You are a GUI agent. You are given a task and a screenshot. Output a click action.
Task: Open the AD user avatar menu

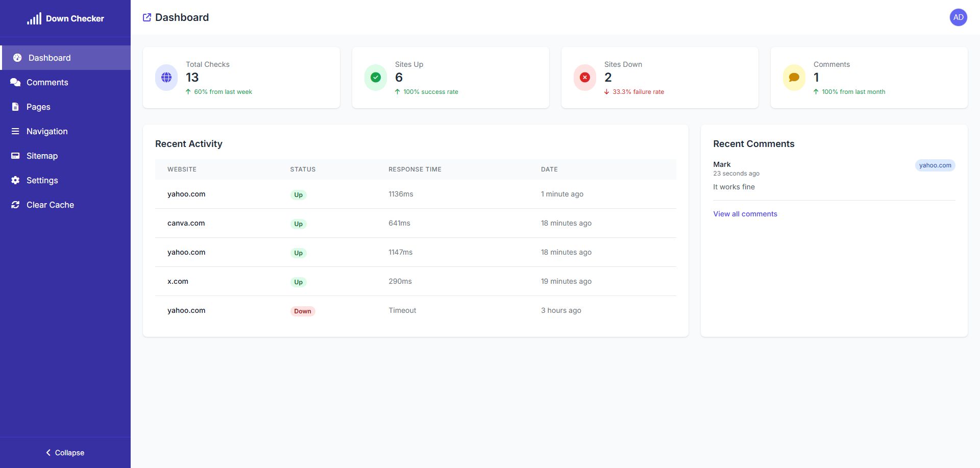coord(958,17)
